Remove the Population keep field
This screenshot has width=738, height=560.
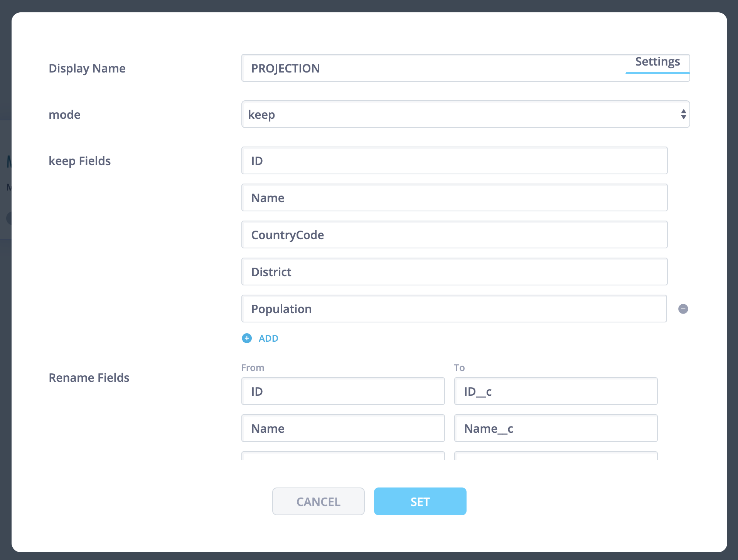683,309
